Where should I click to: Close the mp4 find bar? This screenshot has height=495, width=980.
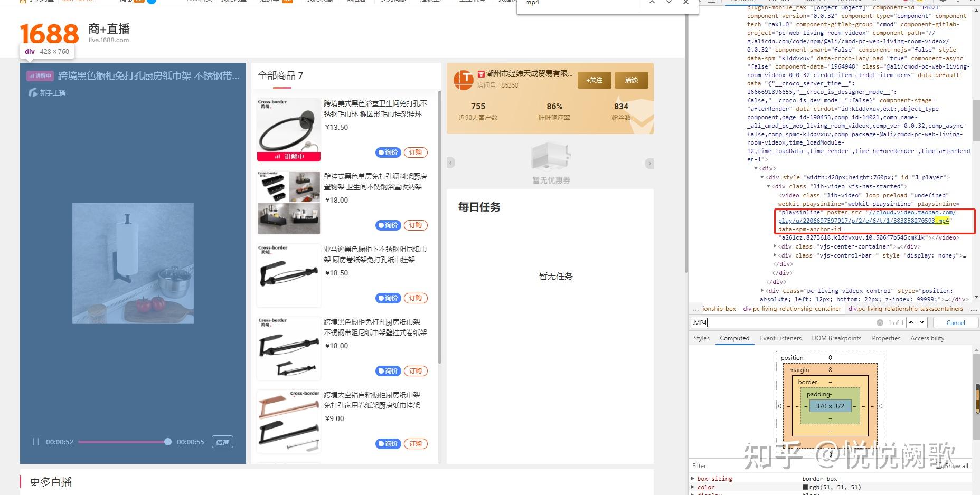pos(685,3)
